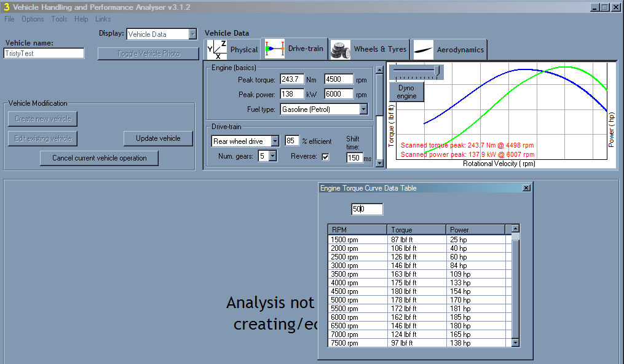Click the Aerodynamics wing icon
624x364 pixels.
423,50
